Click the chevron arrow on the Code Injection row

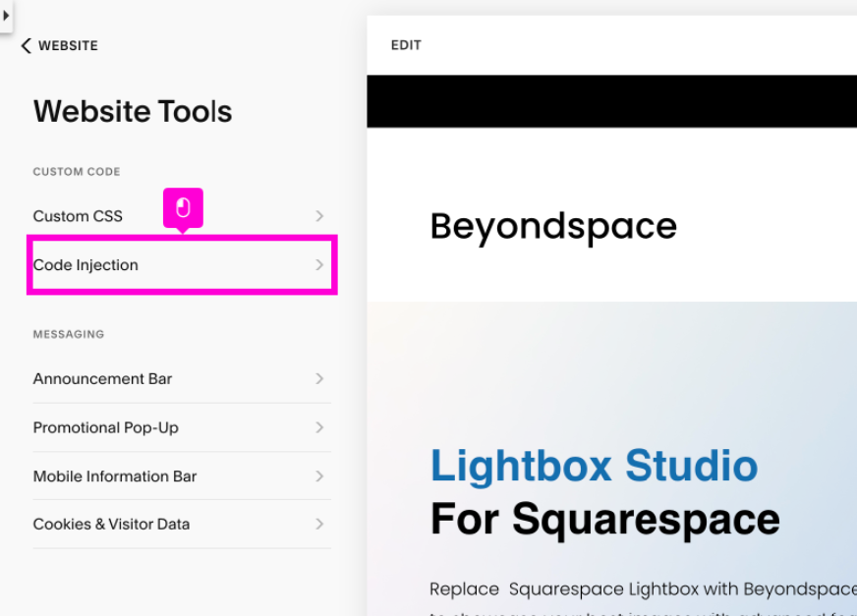coord(319,265)
